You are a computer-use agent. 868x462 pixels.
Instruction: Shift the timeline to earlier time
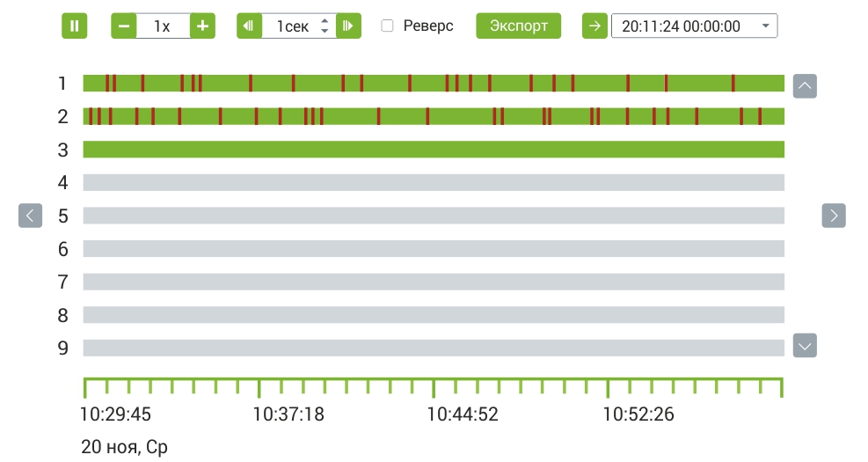coord(30,216)
